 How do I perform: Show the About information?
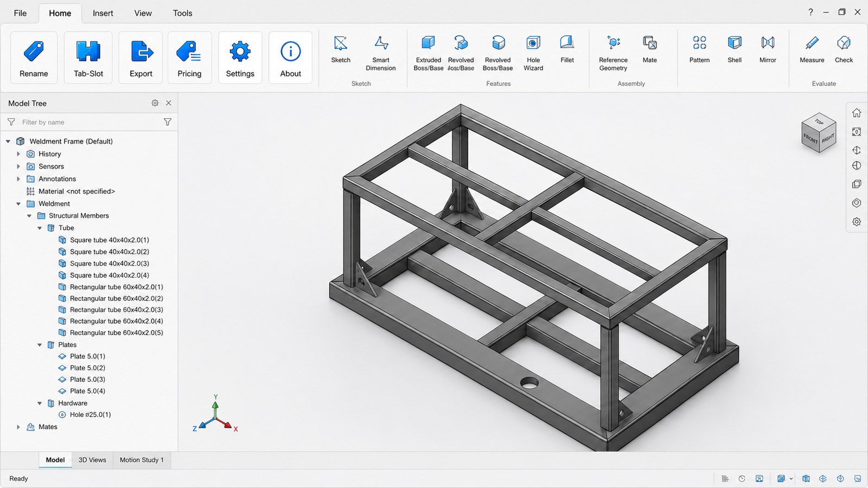[290, 57]
